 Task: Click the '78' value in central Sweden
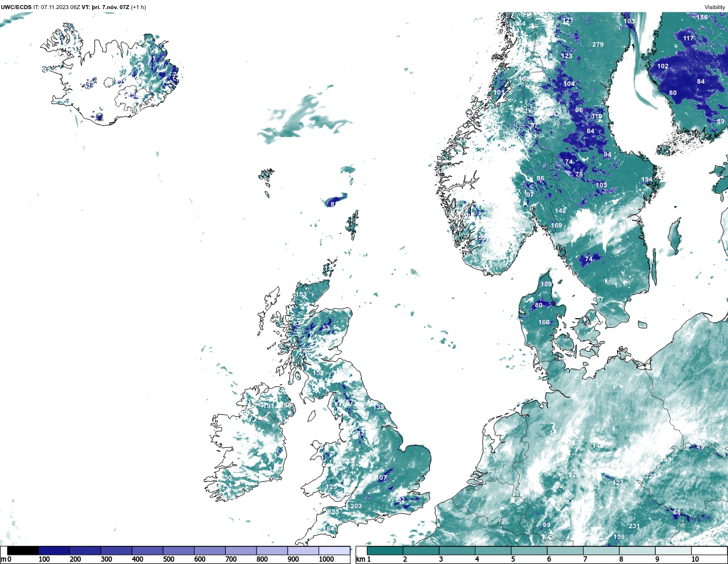point(579,174)
